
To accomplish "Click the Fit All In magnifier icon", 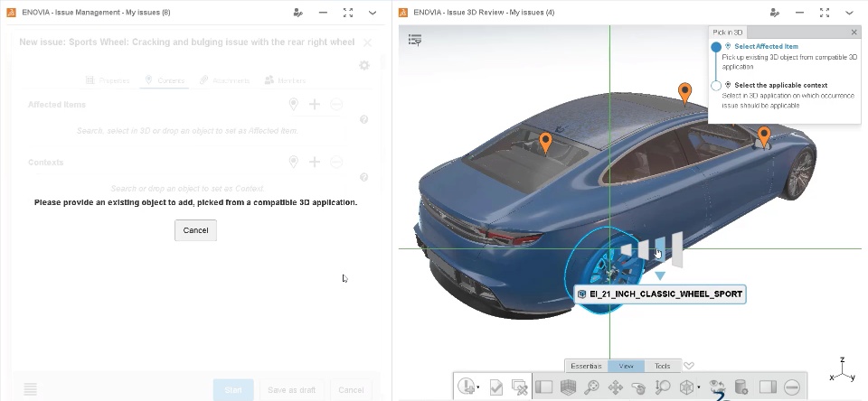I will (x=591, y=387).
